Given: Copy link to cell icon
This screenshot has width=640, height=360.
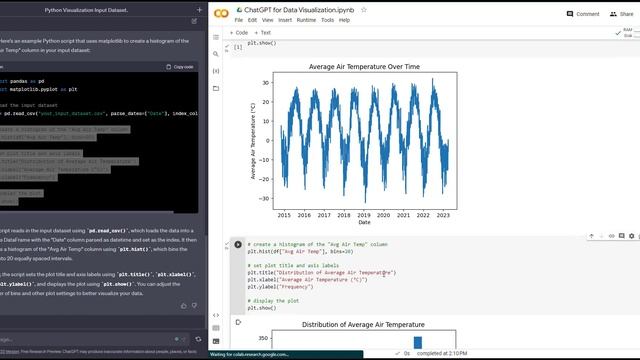Looking at the screenshot, I should coord(611,236).
